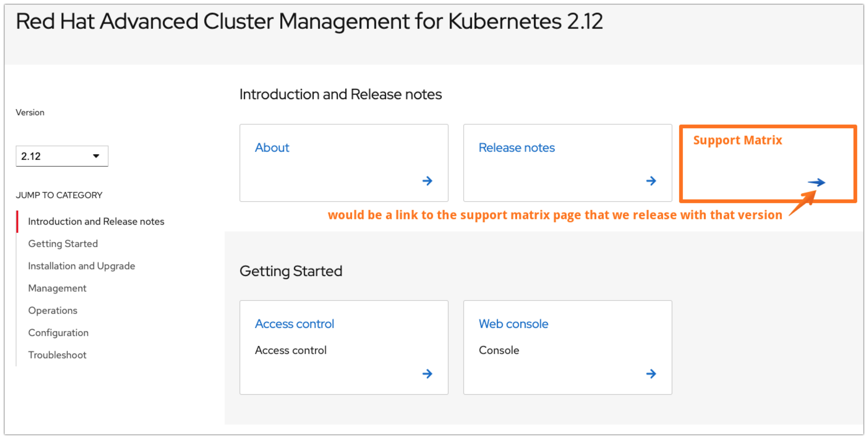This screenshot has height=439, width=868.
Task: Click the arrow icon on Release notes card
Action: click(x=651, y=181)
